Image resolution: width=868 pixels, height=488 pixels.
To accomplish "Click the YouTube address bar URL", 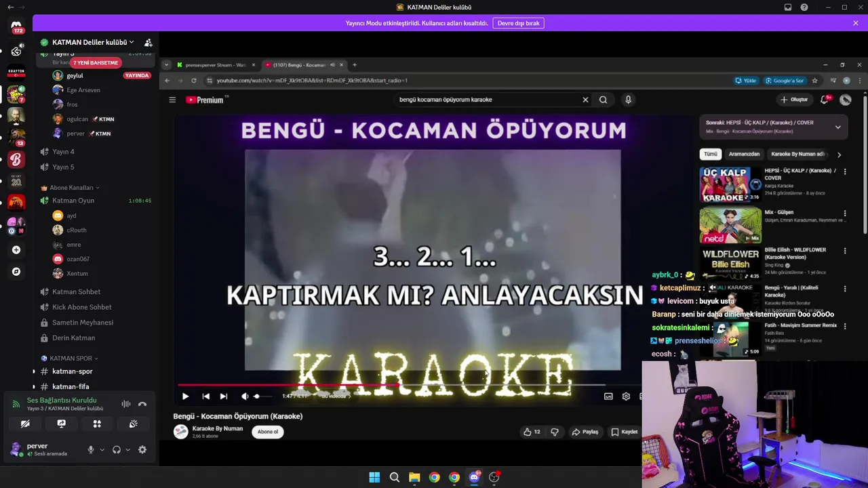I will pyautogui.click(x=312, y=81).
